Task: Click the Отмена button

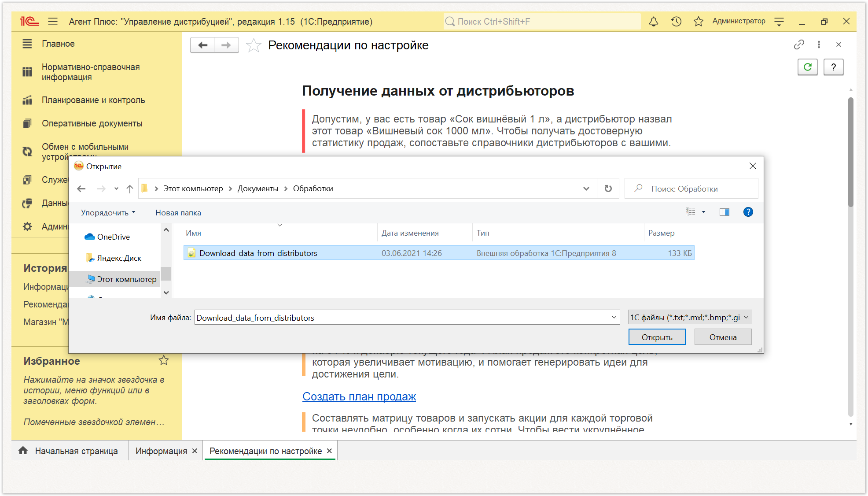Action: pyautogui.click(x=723, y=337)
